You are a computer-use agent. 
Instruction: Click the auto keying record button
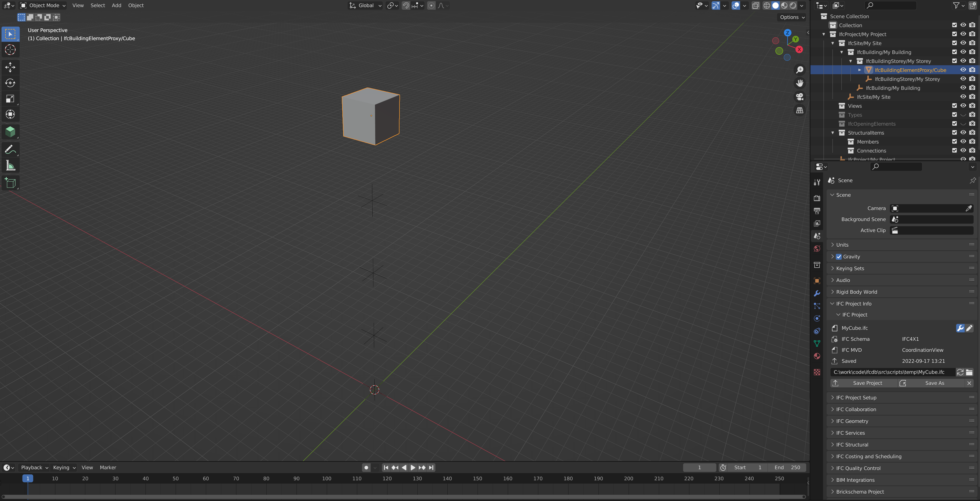click(x=366, y=467)
